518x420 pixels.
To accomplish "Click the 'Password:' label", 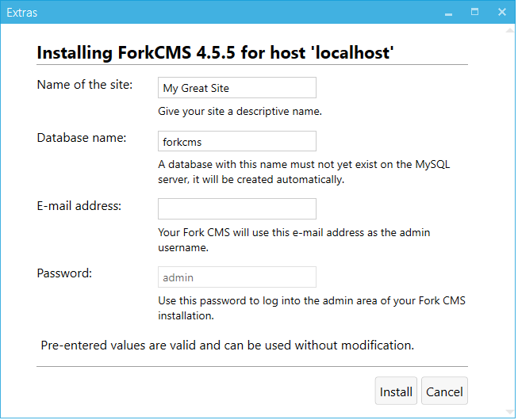I will click(64, 273).
